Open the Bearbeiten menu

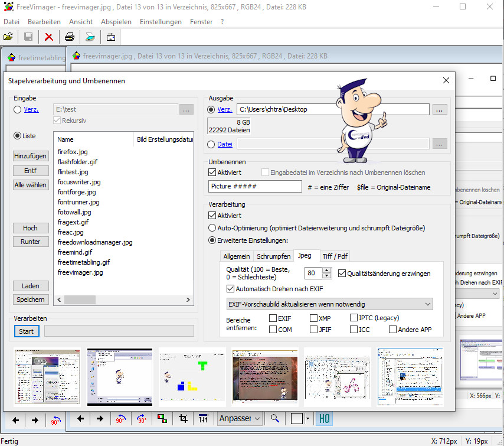click(44, 22)
